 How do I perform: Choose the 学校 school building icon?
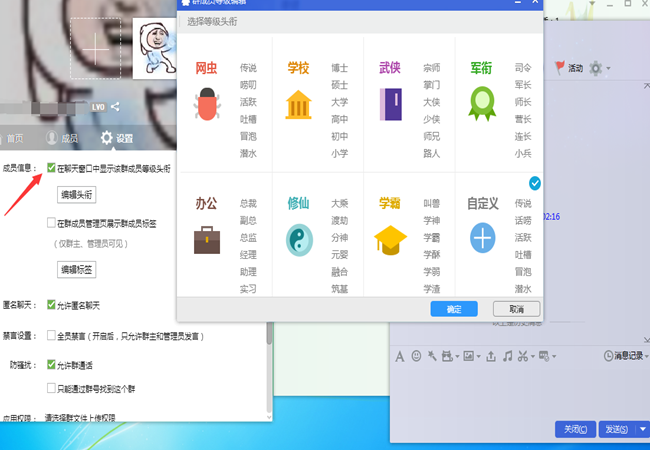(x=298, y=104)
